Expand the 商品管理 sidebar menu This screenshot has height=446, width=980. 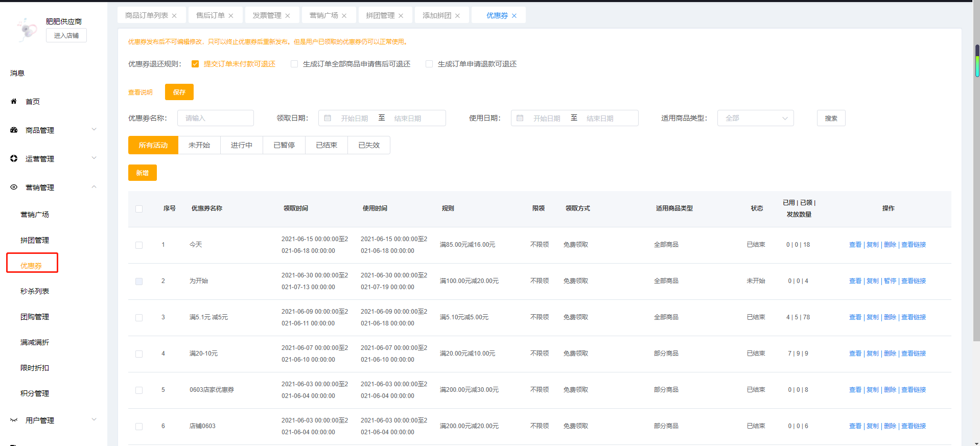tap(94, 130)
